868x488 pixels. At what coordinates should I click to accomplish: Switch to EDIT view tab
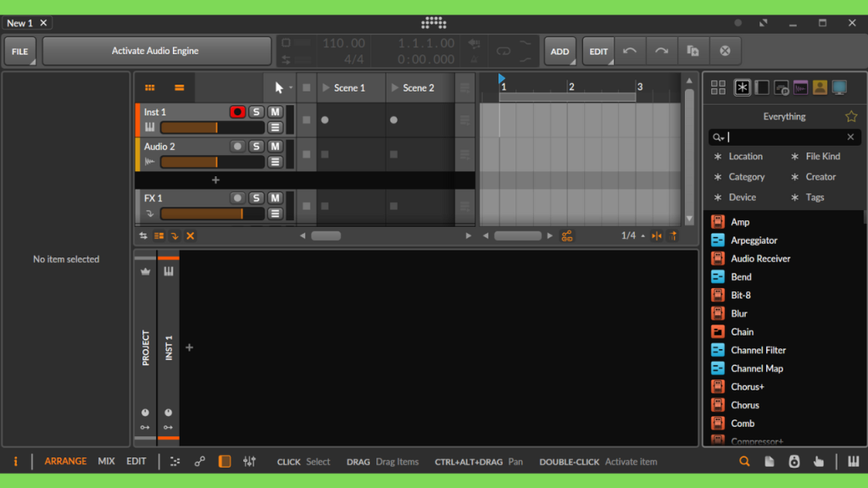click(x=136, y=462)
